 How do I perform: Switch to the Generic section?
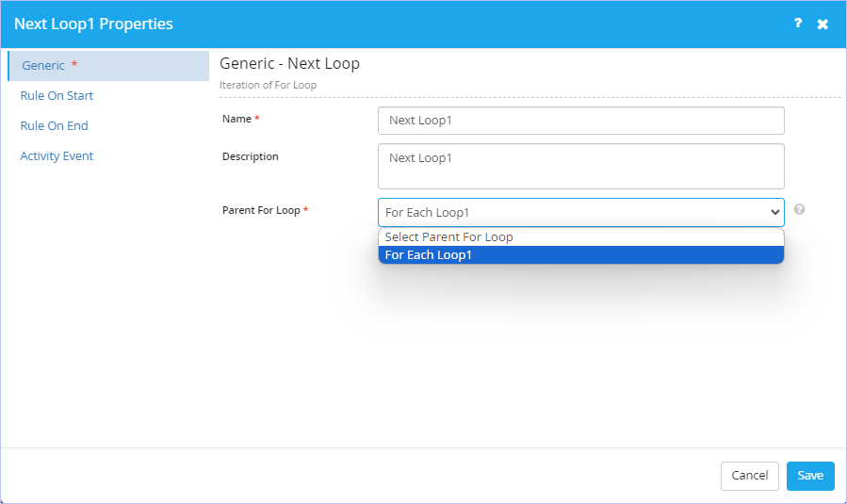[x=108, y=66]
